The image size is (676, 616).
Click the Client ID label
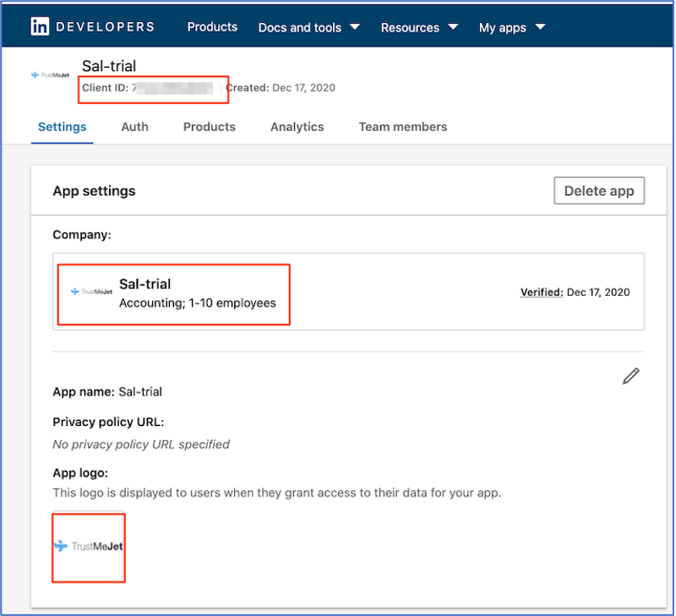pyautogui.click(x=105, y=88)
